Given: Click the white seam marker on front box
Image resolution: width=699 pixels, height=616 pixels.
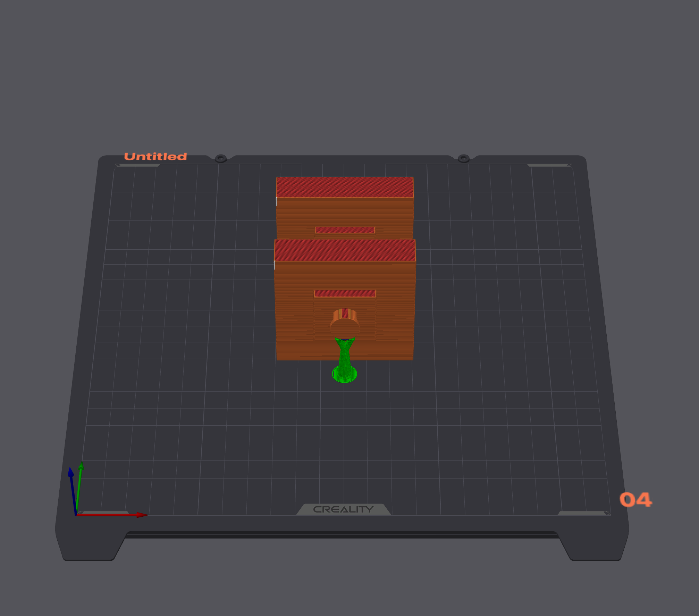Looking at the screenshot, I should 275,265.
